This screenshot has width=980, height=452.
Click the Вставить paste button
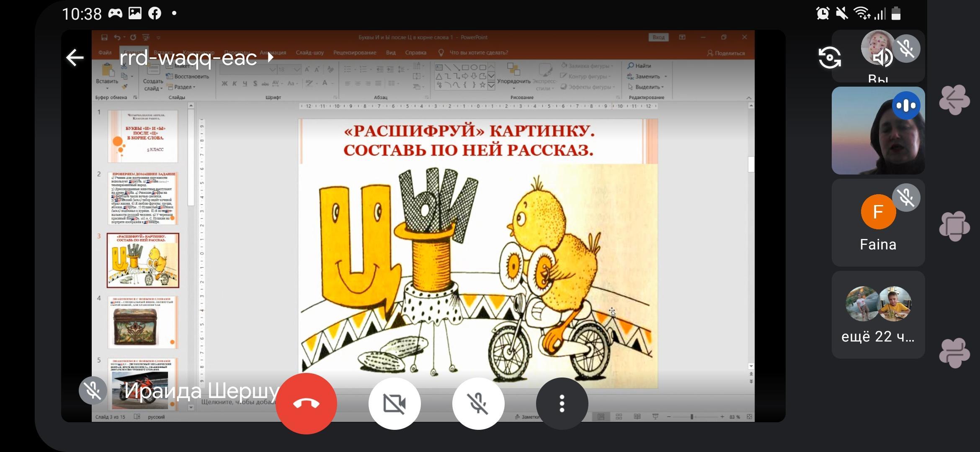(107, 75)
